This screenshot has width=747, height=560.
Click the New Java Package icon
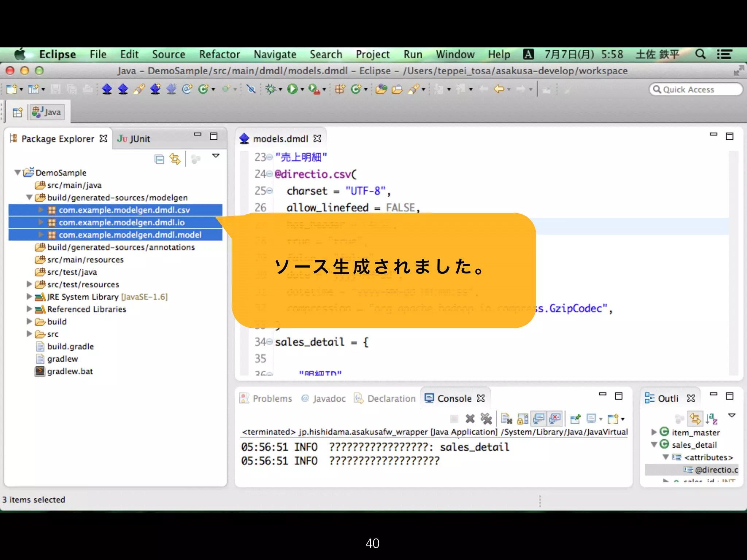pyautogui.click(x=340, y=89)
